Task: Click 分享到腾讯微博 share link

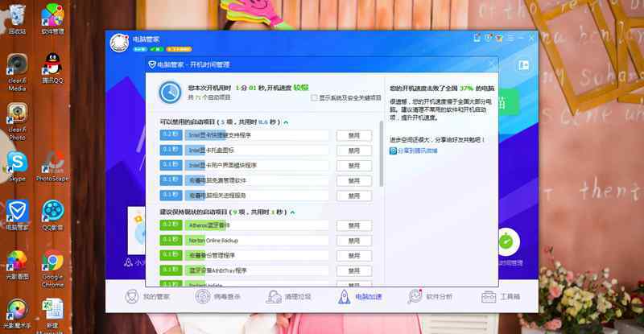Action: [x=414, y=151]
